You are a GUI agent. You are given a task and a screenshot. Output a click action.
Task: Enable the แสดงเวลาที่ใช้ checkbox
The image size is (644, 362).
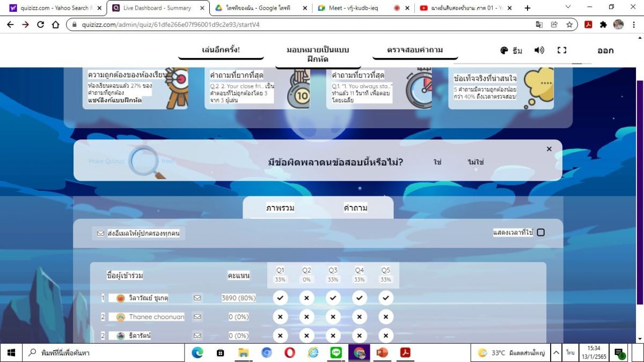point(540,232)
